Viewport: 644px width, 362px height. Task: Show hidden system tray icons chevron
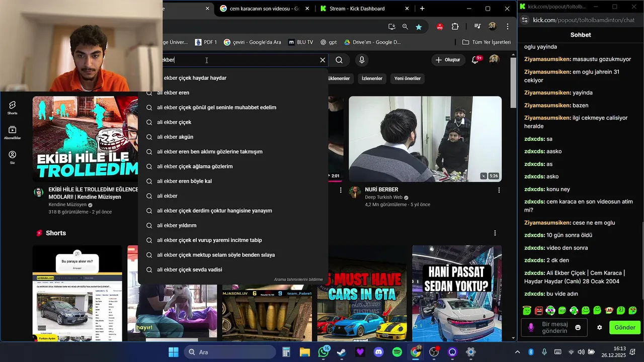click(x=517, y=352)
